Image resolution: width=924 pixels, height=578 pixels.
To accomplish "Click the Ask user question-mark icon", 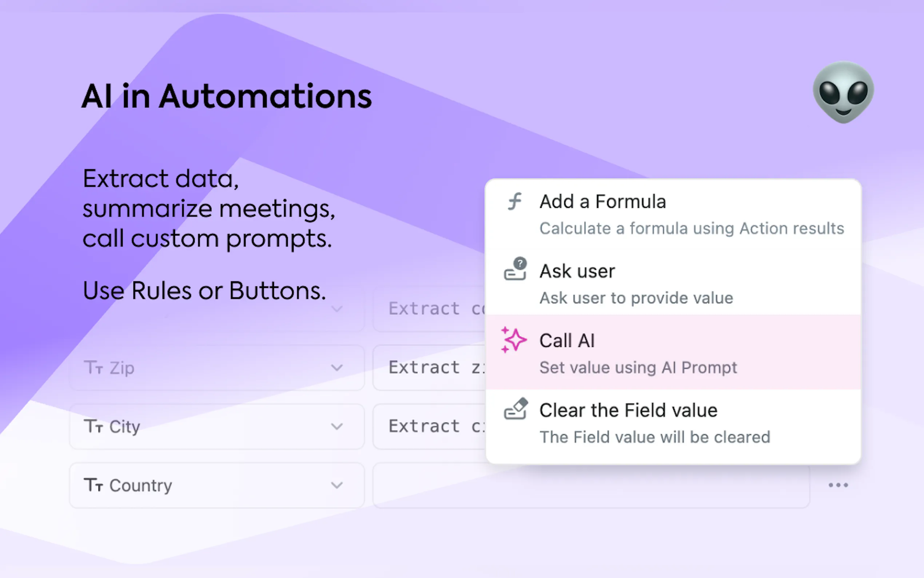I will [x=514, y=269].
